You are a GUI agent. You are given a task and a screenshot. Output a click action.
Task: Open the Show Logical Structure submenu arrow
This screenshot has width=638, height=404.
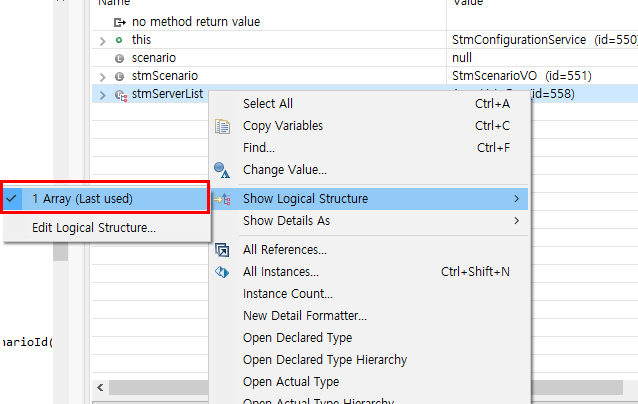pos(516,199)
